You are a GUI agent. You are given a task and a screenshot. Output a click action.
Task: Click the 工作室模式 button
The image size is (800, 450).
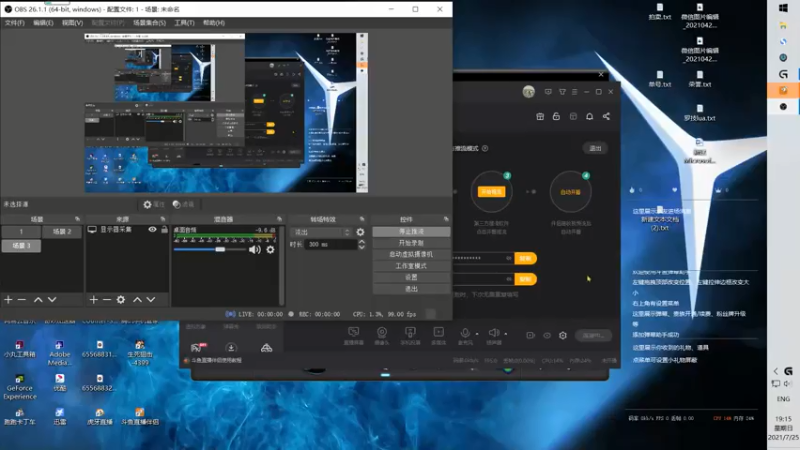(x=411, y=266)
